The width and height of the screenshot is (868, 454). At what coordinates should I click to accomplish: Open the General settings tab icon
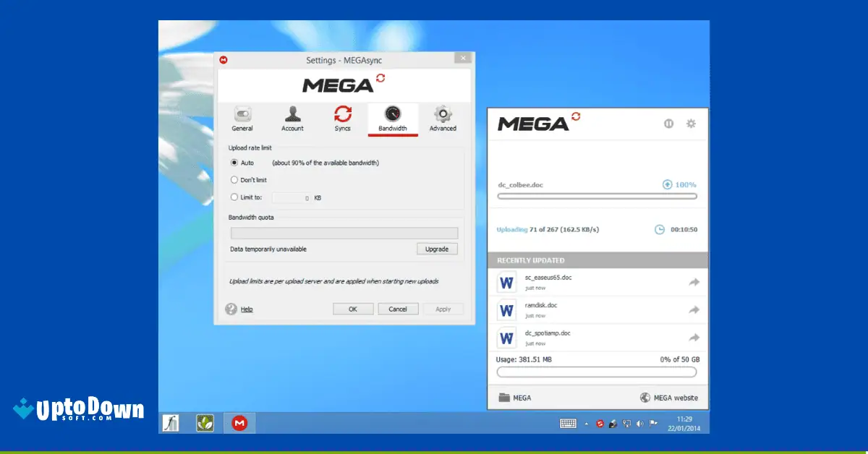[x=242, y=116]
